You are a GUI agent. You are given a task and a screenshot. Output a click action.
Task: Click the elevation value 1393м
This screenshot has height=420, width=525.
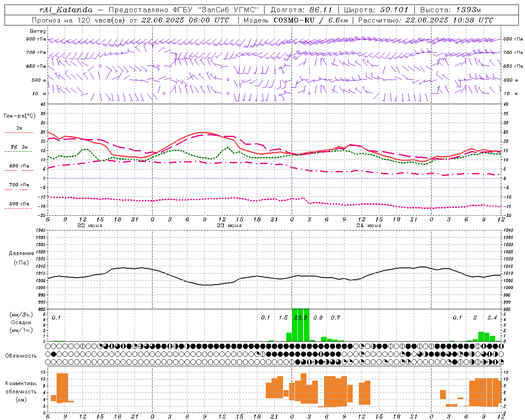pyautogui.click(x=468, y=10)
